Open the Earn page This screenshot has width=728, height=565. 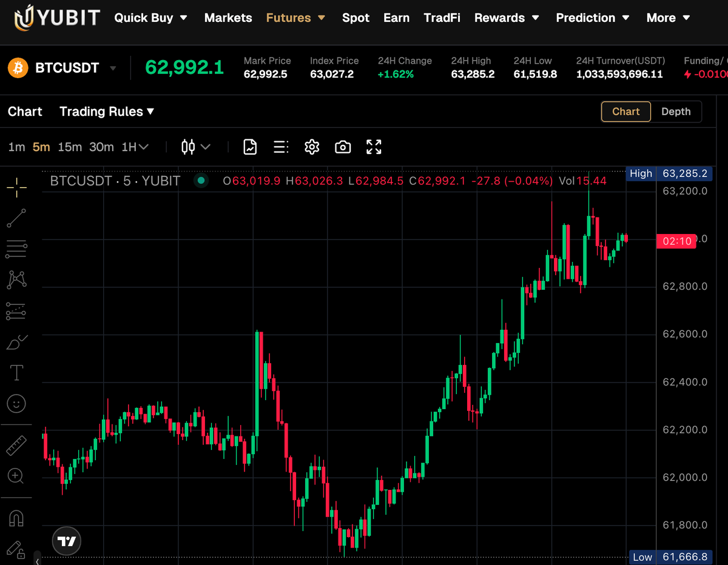(396, 18)
